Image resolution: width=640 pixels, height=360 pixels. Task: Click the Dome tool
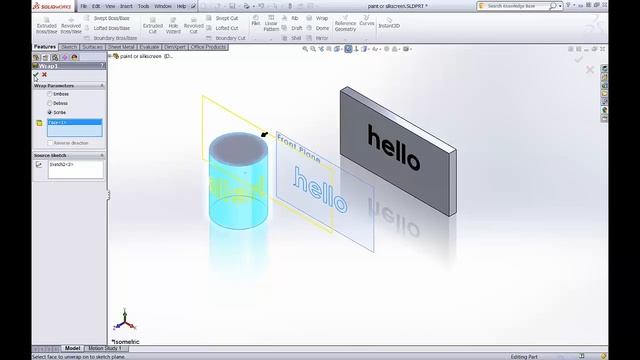coord(318,28)
